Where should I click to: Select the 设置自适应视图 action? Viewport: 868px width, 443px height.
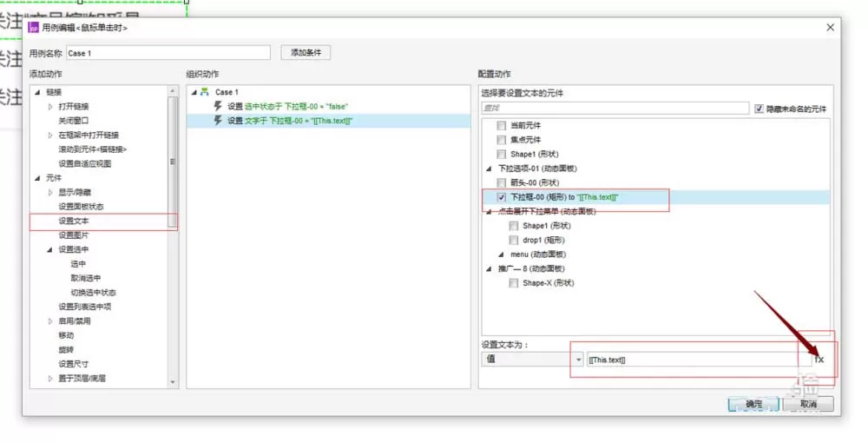(85, 163)
